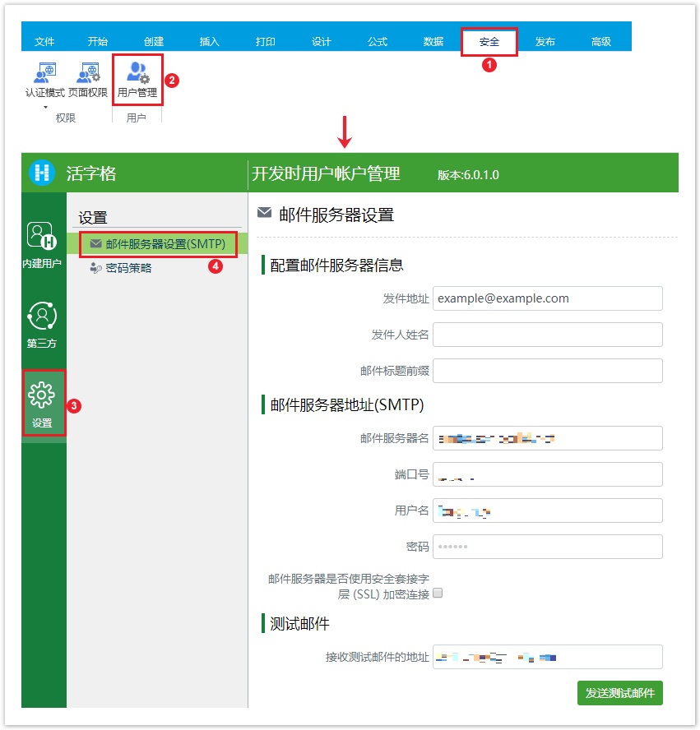The height and width of the screenshot is (730, 700).
Task: Click the 活字格 H logo icon
Action: tap(42, 173)
